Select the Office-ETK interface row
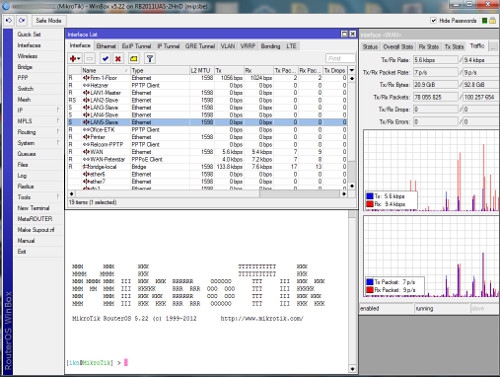This screenshot has width=500, height=377. (207, 130)
